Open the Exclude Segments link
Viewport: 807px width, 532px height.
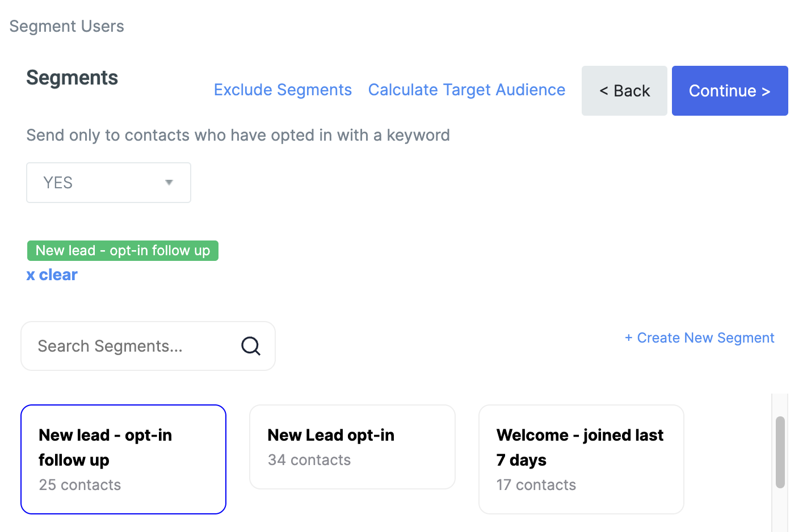click(x=283, y=90)
